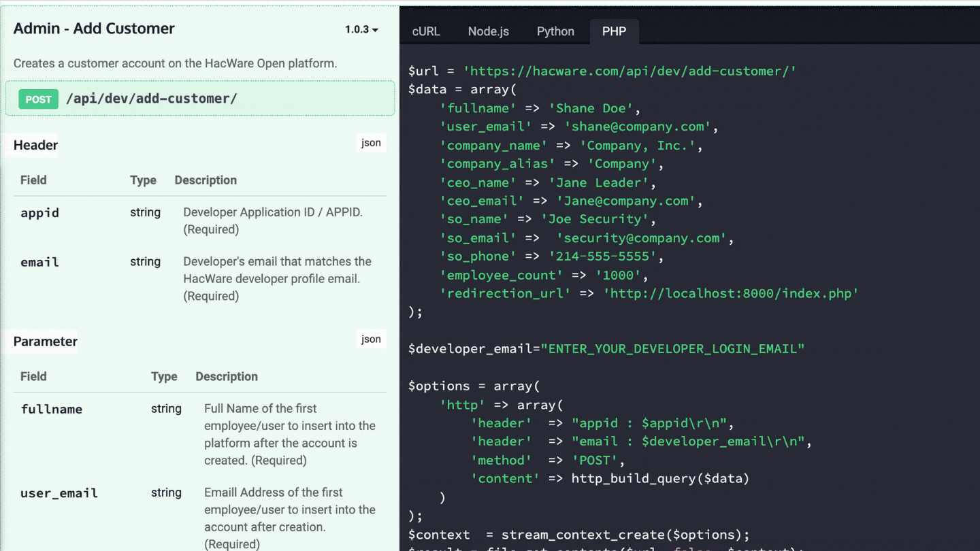
Task: Click ENTER_YOUR_DEVELOPER_LOGIN_EMAIL placeholder string
Action: click(672, 349)
